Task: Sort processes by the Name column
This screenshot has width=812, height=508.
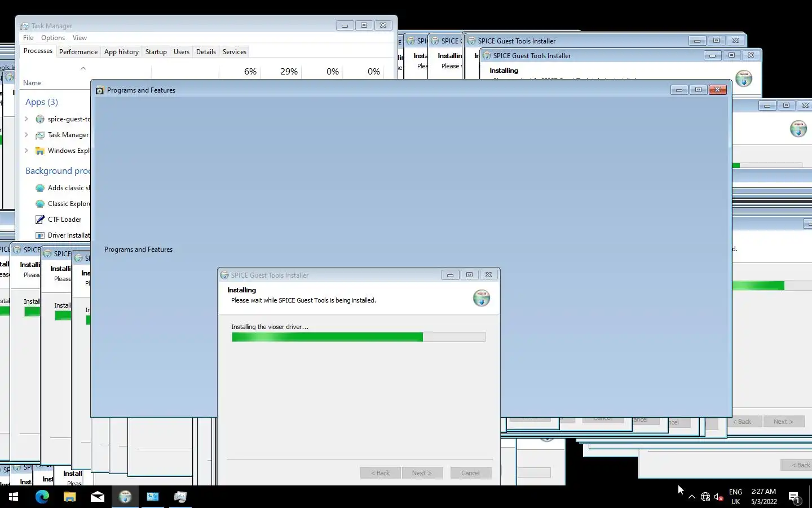Action: (32, 83)
